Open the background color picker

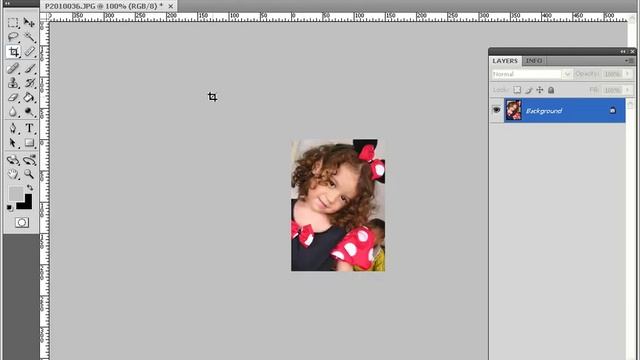point(27,204)
